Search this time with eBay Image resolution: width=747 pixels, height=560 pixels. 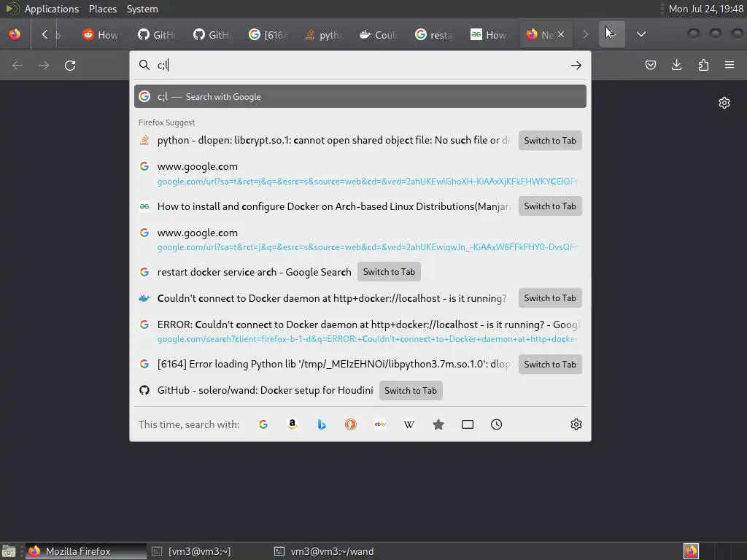click(380, 424)
